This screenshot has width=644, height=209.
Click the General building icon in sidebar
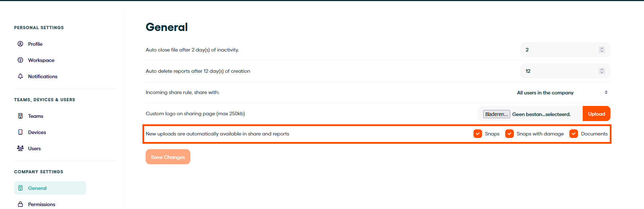[x=20, y=188]
